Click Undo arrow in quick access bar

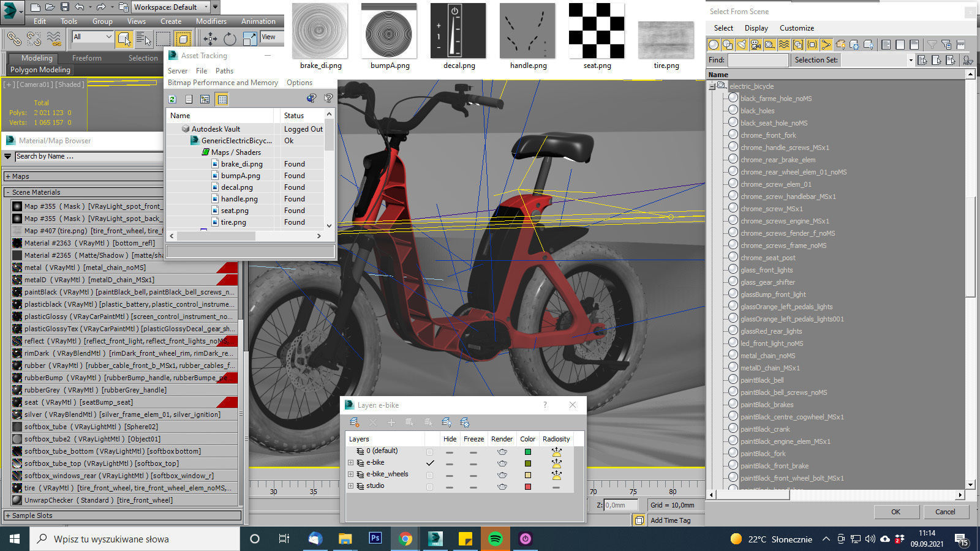(x=80, y=7)
